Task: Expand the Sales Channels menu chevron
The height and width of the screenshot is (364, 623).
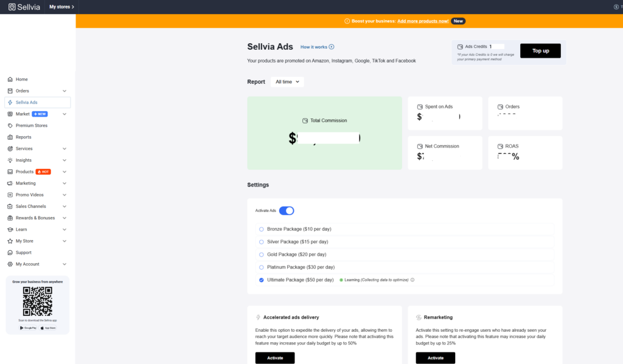Action: point(64,207)
